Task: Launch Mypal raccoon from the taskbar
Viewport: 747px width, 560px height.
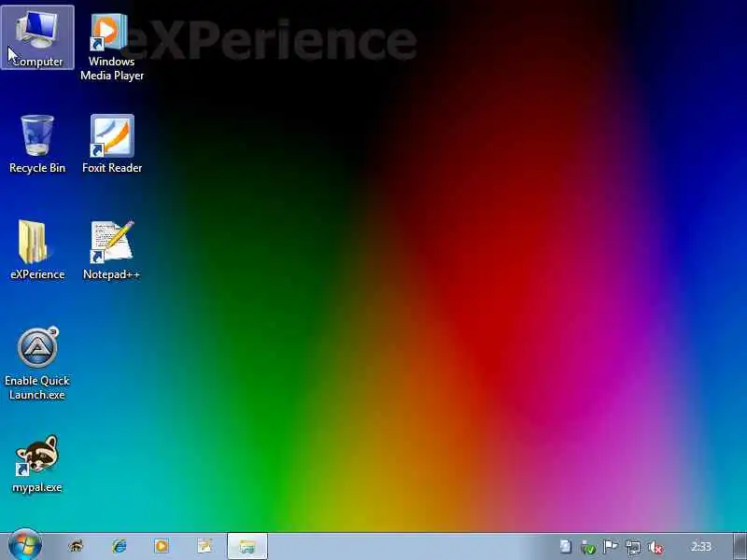Action: (x=77, y=546)
